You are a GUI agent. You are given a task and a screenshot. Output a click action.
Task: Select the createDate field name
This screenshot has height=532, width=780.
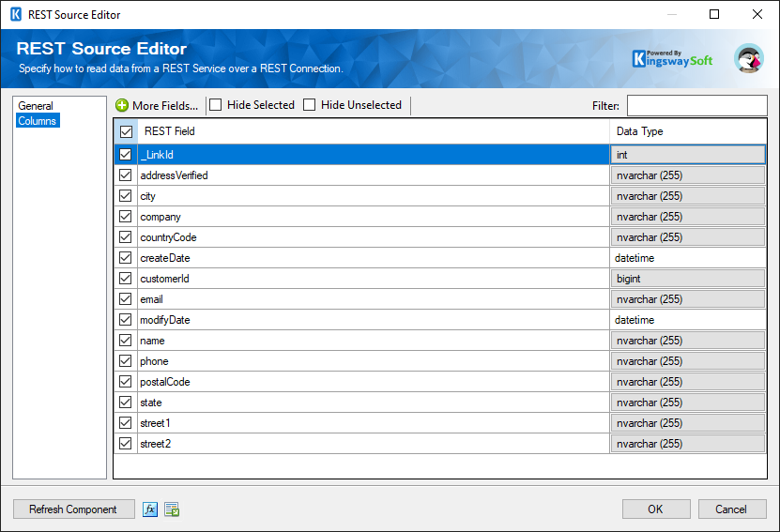coord(165,258)
